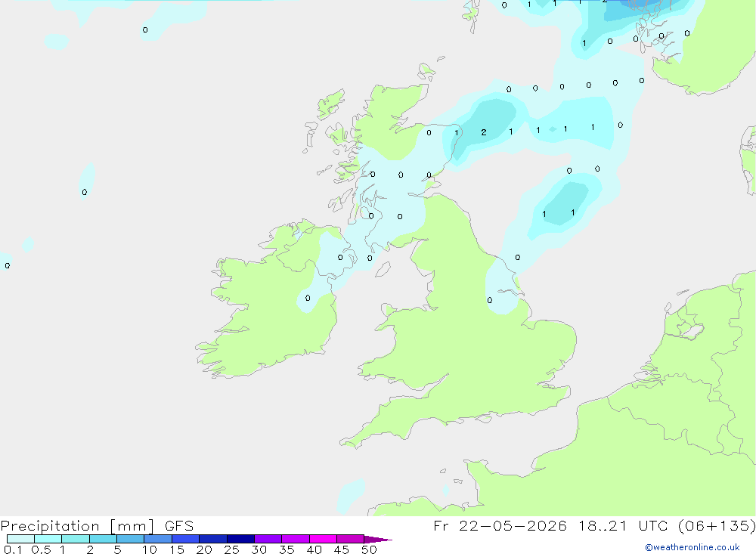Screen dimensions: 756x554
Task: Click the isolated 0 value in the Atlantic
Action: [85, 193]
